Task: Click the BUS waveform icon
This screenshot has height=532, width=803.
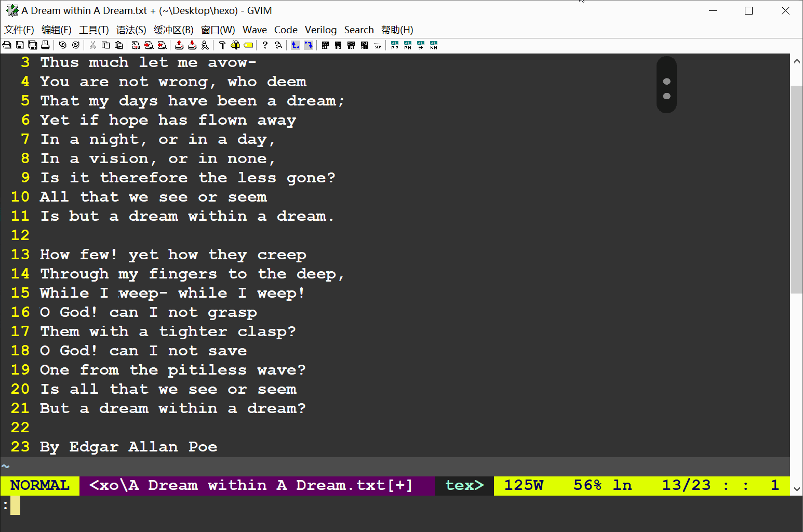Action: coord(351,45)
